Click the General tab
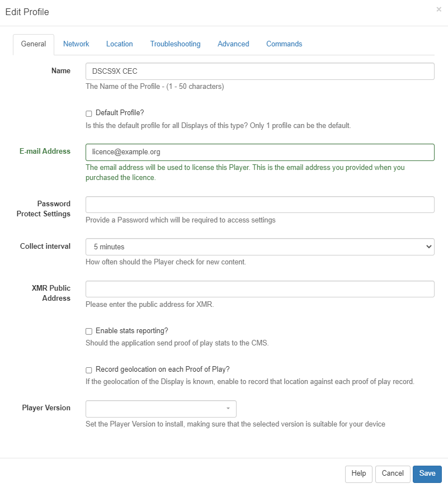 click(34, 44)
